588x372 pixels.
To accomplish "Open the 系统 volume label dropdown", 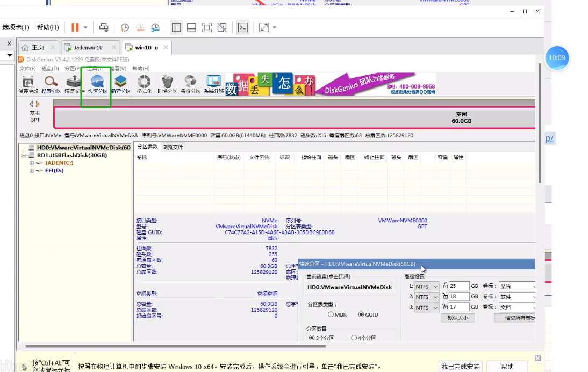I will [517, 286].
